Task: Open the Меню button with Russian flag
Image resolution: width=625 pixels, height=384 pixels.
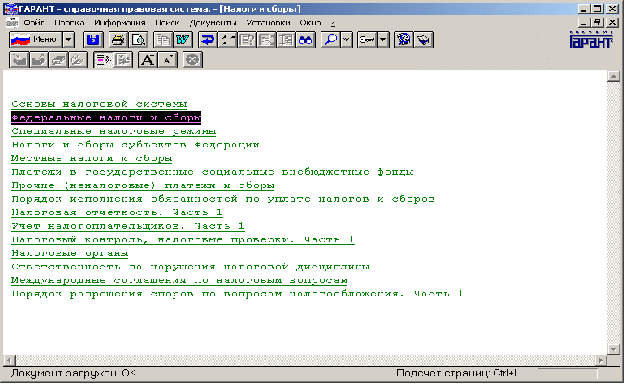Action: [36, 40]
